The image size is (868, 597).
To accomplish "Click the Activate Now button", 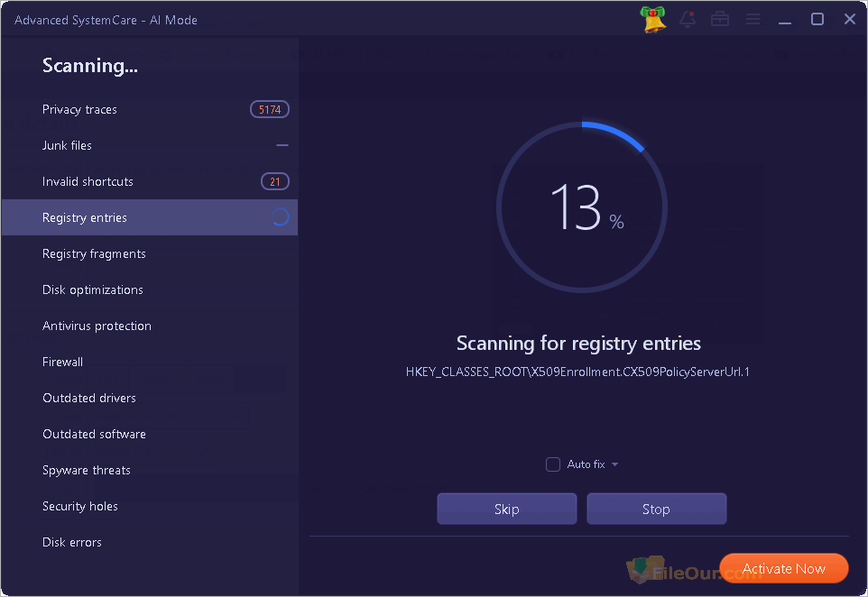I will point(784,568).
